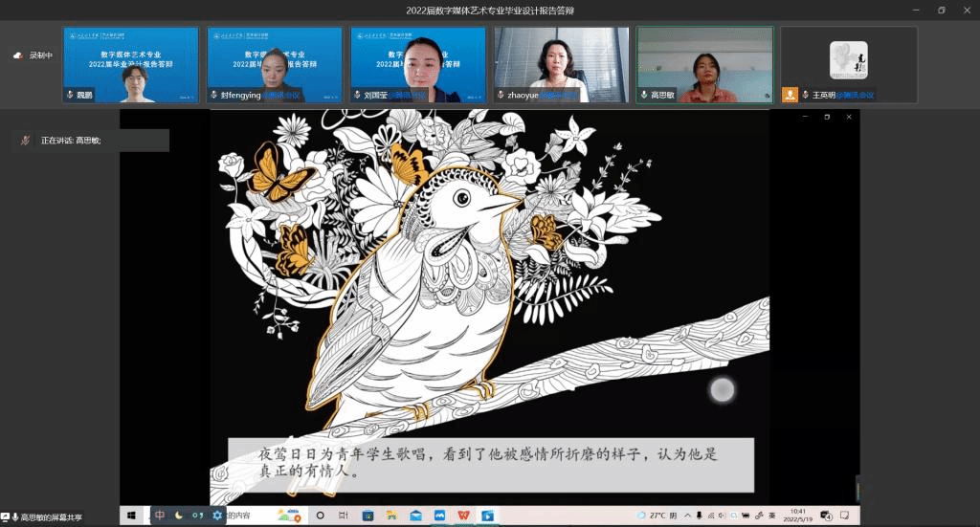Click the Task View taskbar icon

(344, 516)
